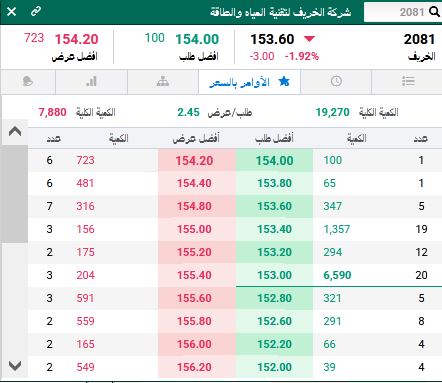
Task: Click the search magnifier icon
Action: tap(434, 12)
